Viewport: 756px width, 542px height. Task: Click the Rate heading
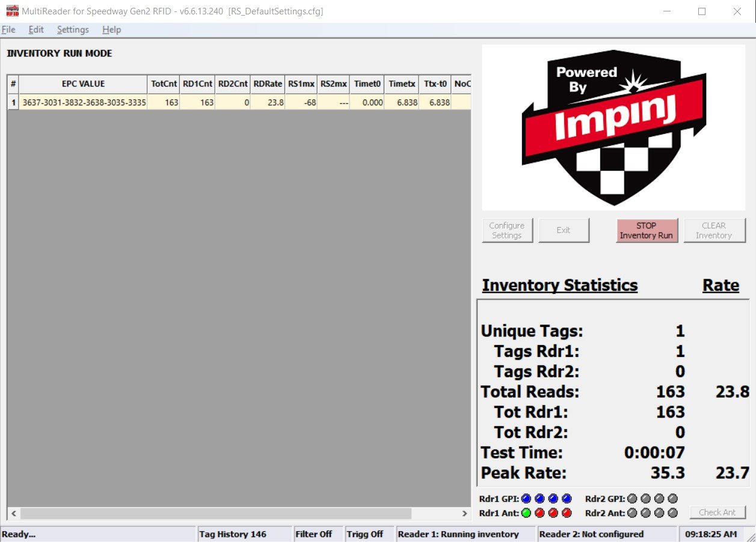[x=721, y=285]
